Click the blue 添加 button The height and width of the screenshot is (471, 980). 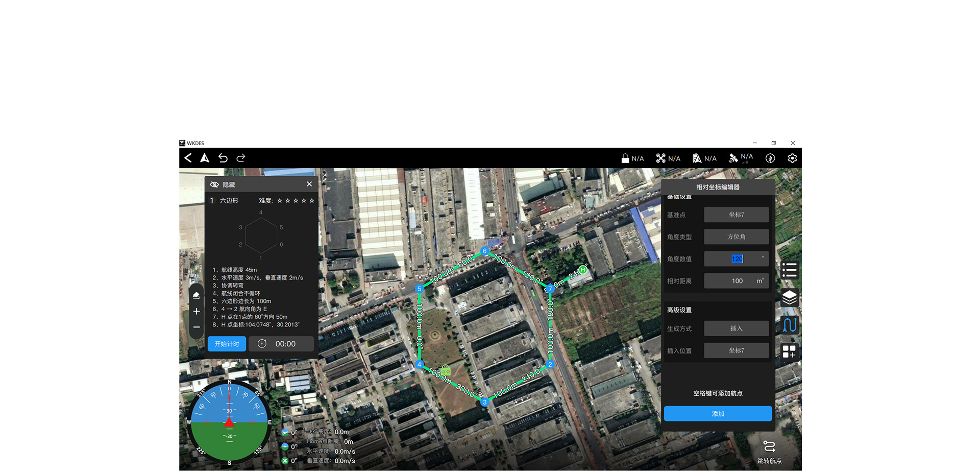coord(718,414)
